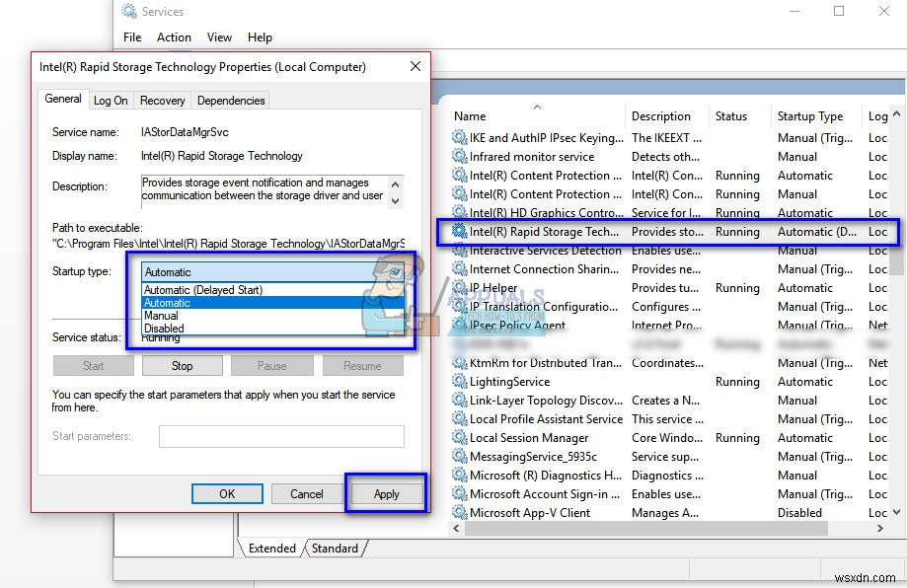Click services list scroll-up arrow
Viewport: 907px width, 588px height.
[x=896, y=113]
